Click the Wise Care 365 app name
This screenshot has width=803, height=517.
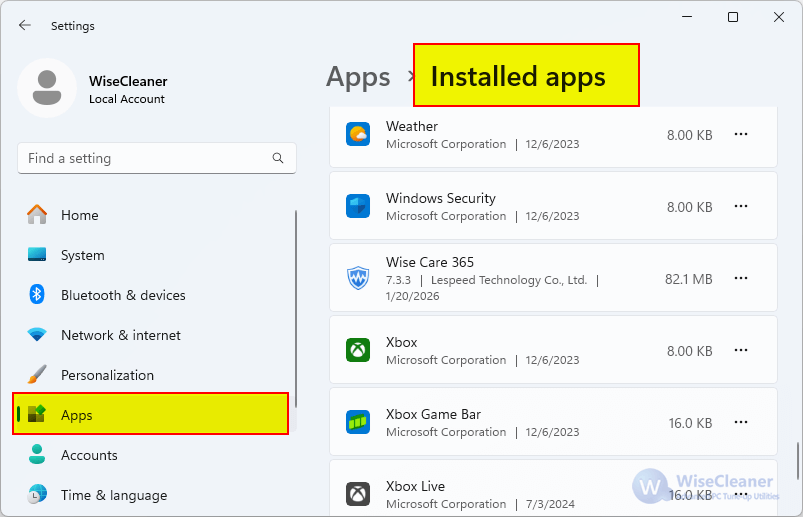[x=430, y=262]
